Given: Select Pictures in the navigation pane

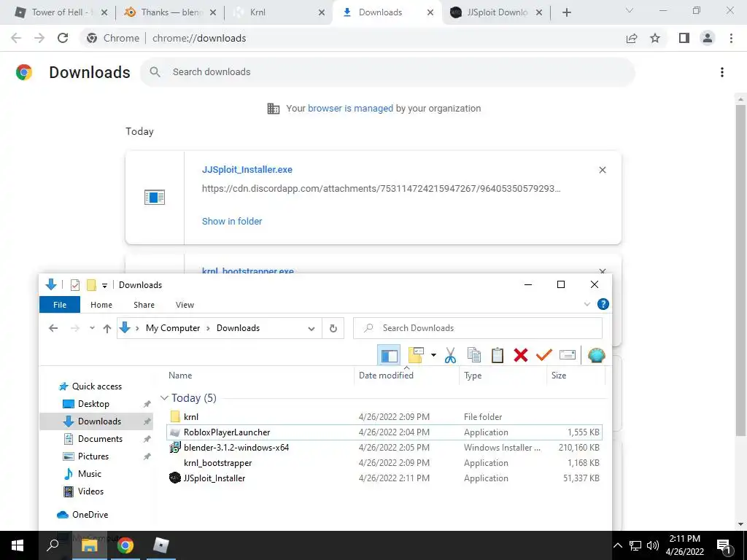Looking at the screenshot, I should tap(93, 456).
